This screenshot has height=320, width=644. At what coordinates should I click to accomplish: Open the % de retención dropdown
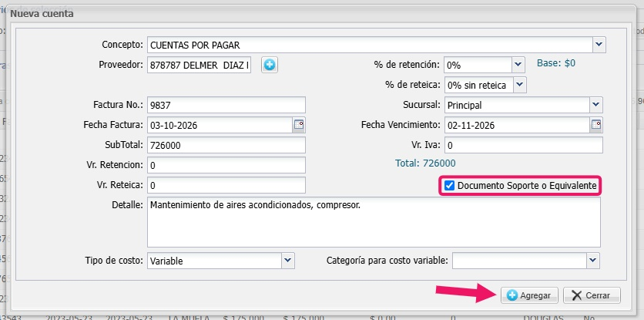tap(518, 65)
